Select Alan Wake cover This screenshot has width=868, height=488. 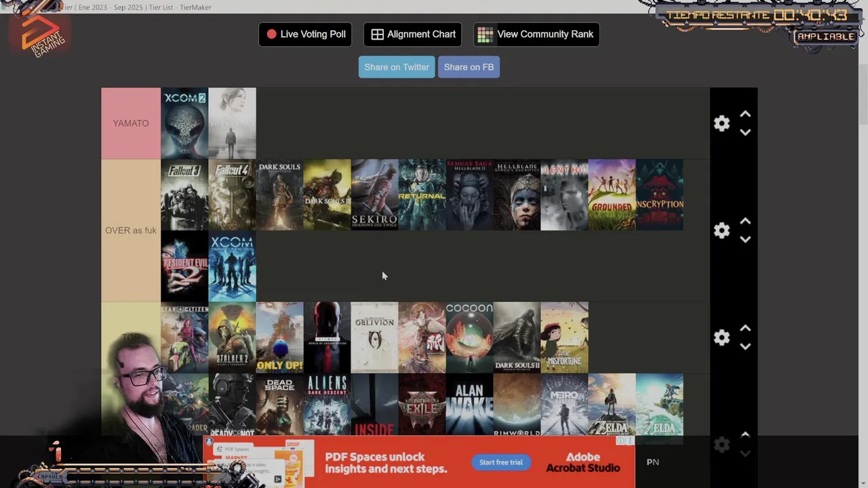point(469,405)
